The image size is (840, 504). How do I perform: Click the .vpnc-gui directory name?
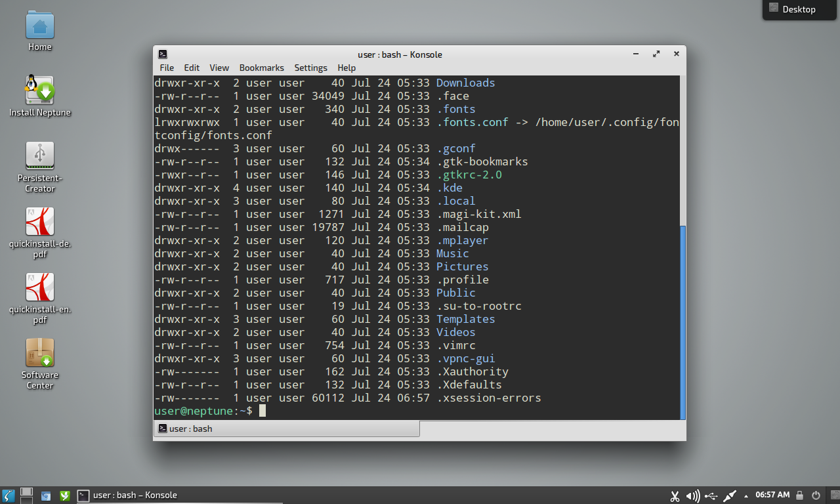[465, 358]
